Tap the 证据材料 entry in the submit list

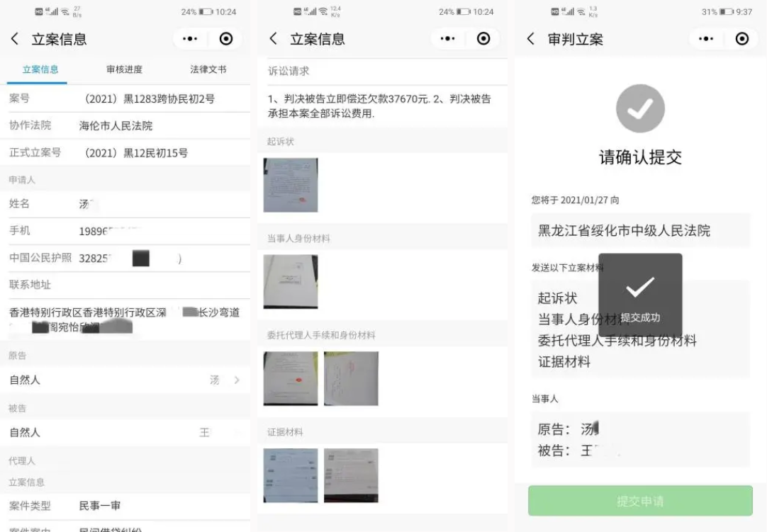click(564, 362)
